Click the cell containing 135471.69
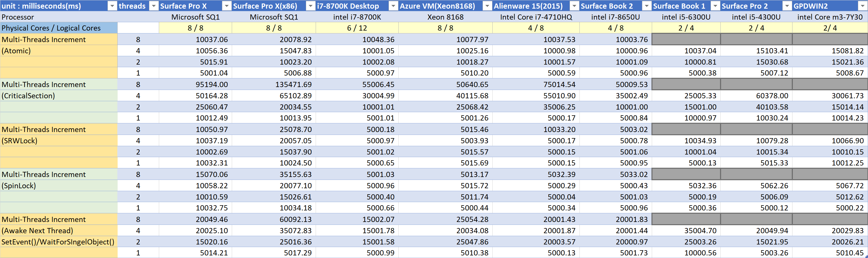 [274, 84]
